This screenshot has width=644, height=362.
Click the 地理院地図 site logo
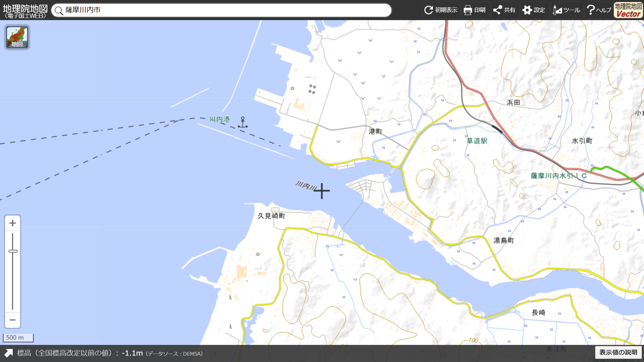point(25,11)
